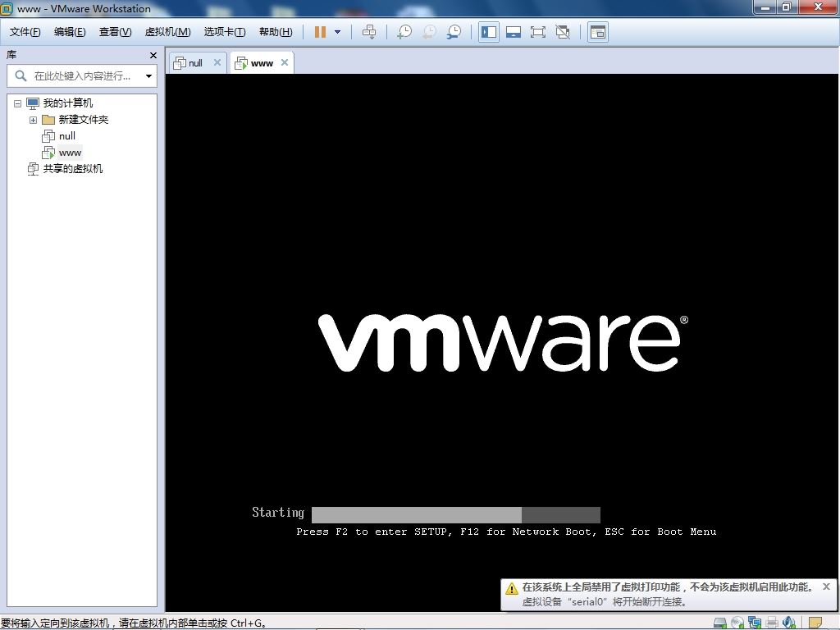Select 我的计算机 in the library
Image resolution: width=840 pixels, height=630 pixels.
click(67, 103)
